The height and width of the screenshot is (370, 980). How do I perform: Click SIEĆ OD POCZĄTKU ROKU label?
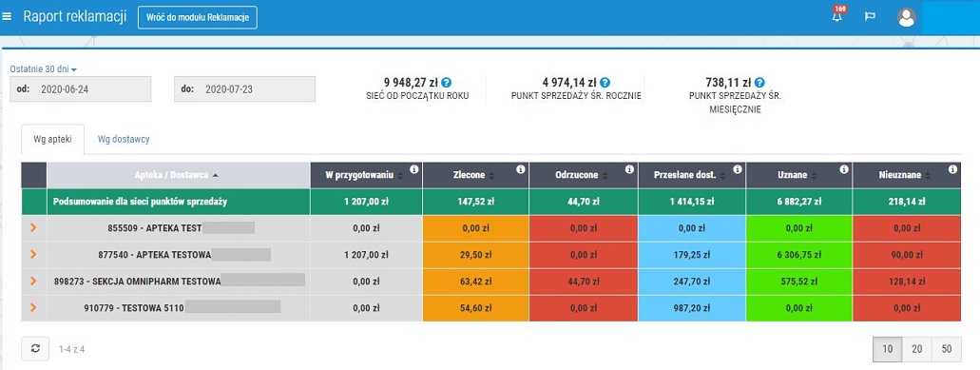pyautogui.click(x=417, y=96)
